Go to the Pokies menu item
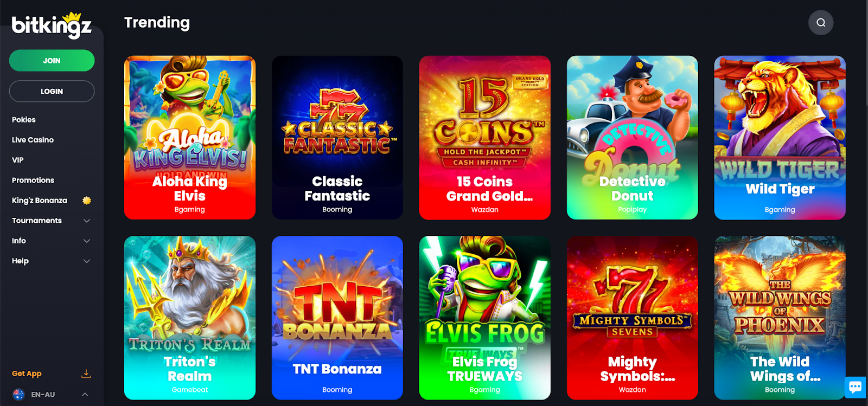Viewport: 868px width, 406px height. (x=24, y=120)
